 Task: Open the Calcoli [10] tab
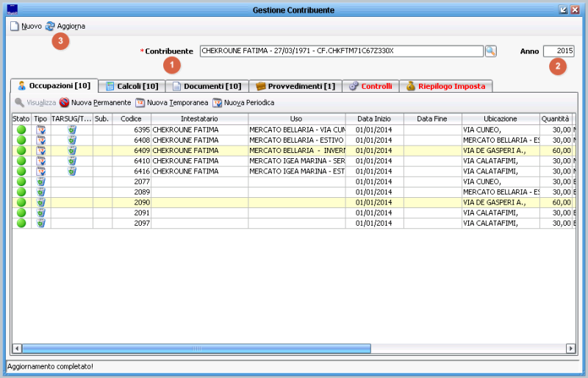(x=132, y=86)
